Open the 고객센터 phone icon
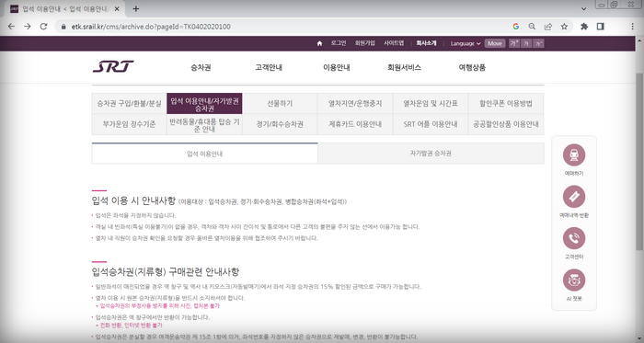The width and height of the screenshot is (644, 343). (x=574, y=238)
